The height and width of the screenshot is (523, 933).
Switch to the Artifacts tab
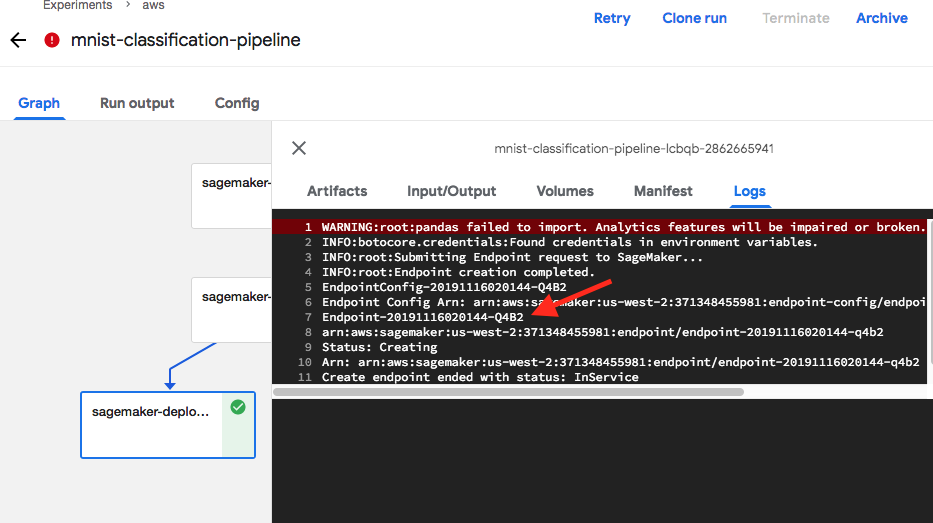point(337,191)
